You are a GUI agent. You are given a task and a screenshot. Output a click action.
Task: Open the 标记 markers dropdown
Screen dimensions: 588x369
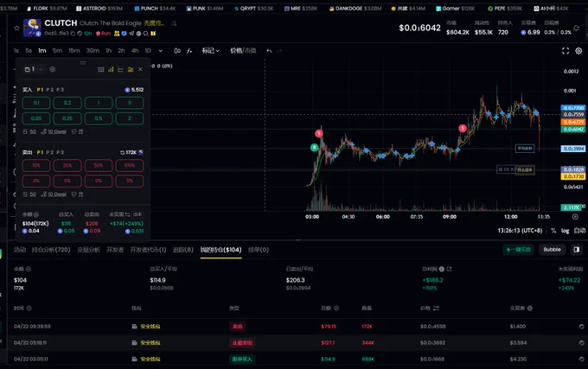(210, 51)
